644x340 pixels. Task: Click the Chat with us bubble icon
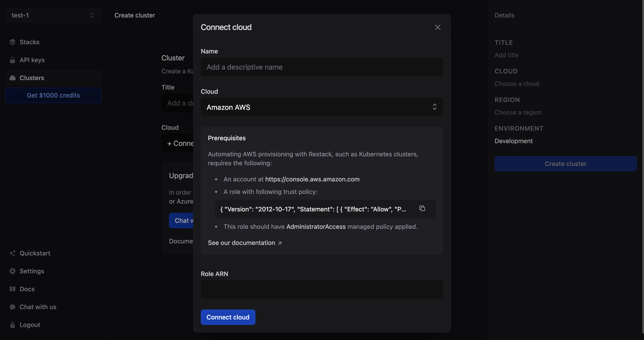click(13, 307)
